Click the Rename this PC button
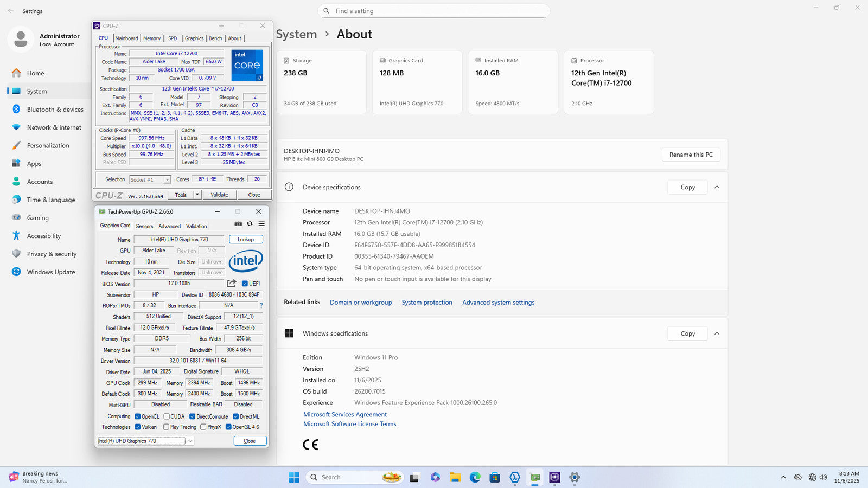868x488 pixels. coord(691,155)
